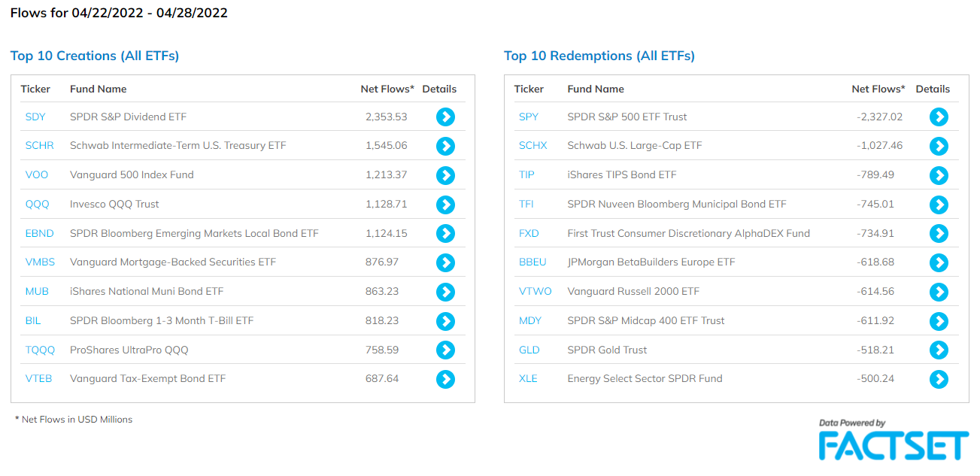Select iShares National Muni Bond ETF name

click(147, 292)
